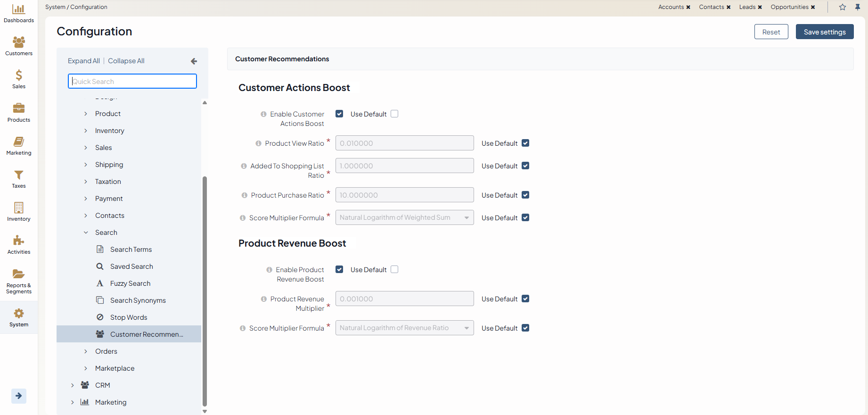The height and width of the screenshot is (415, 868).
Task: Open the Natural Logarithm of Weighted Sum dropdown
Action: pyautogui.click(x=404, y=217)
